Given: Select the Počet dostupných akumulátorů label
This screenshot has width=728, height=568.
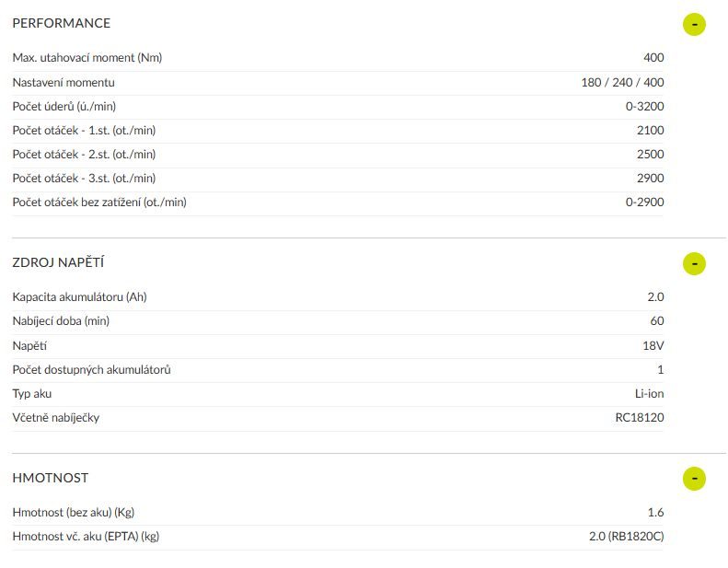Looking at the screenshot, I should (x=92, y=369).
